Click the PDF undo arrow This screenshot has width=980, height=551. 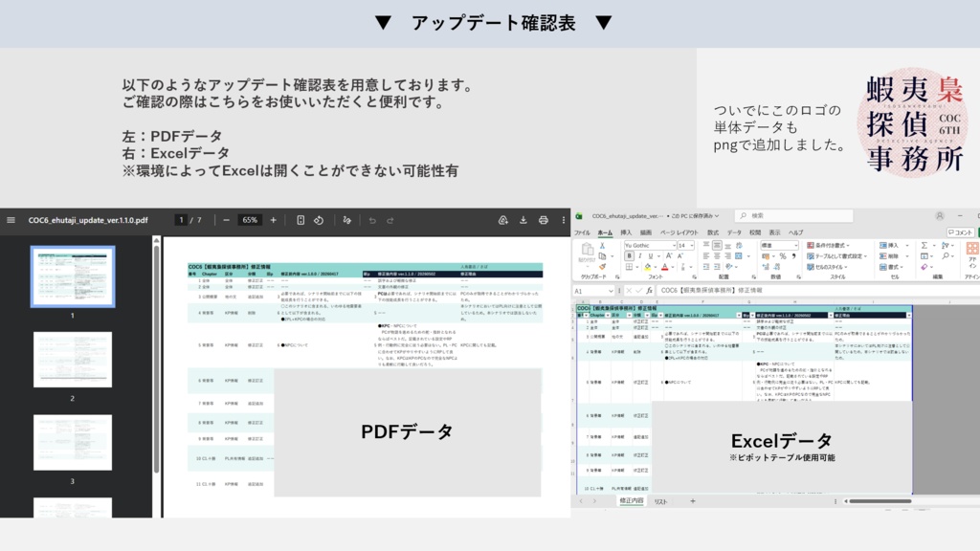pos(372,220)
